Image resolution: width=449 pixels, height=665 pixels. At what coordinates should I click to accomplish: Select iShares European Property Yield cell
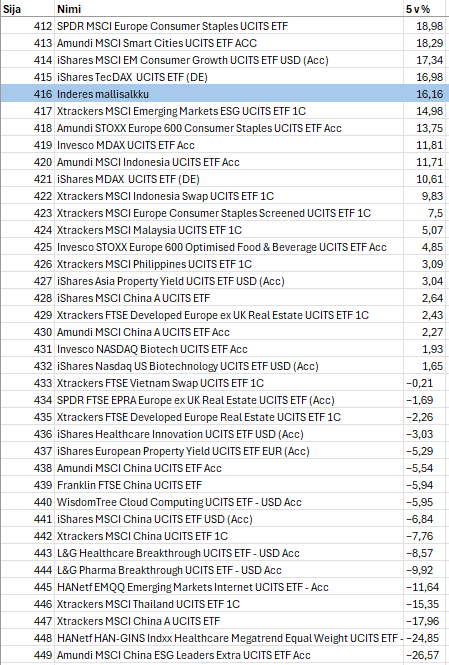(229, 451)
